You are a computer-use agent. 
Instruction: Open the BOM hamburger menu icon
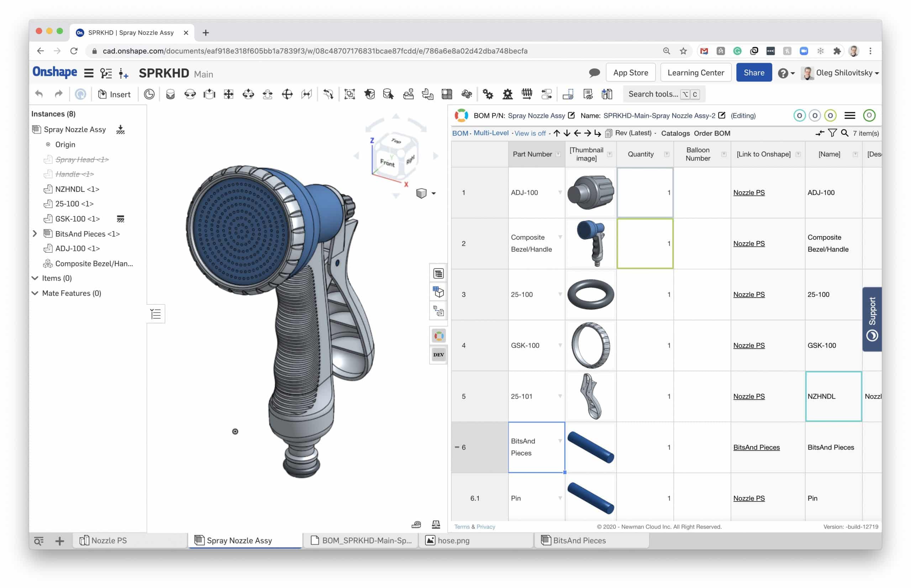click(849, 115)
